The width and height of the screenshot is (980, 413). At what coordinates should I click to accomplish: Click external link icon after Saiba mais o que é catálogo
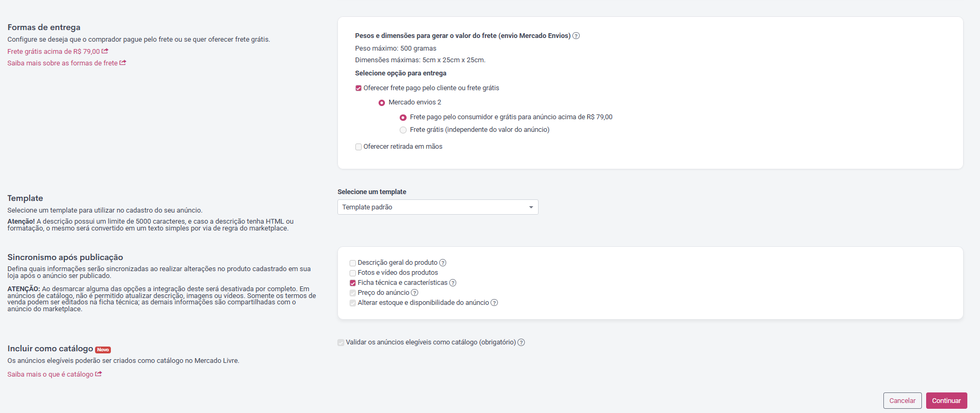tap(99, 374)
